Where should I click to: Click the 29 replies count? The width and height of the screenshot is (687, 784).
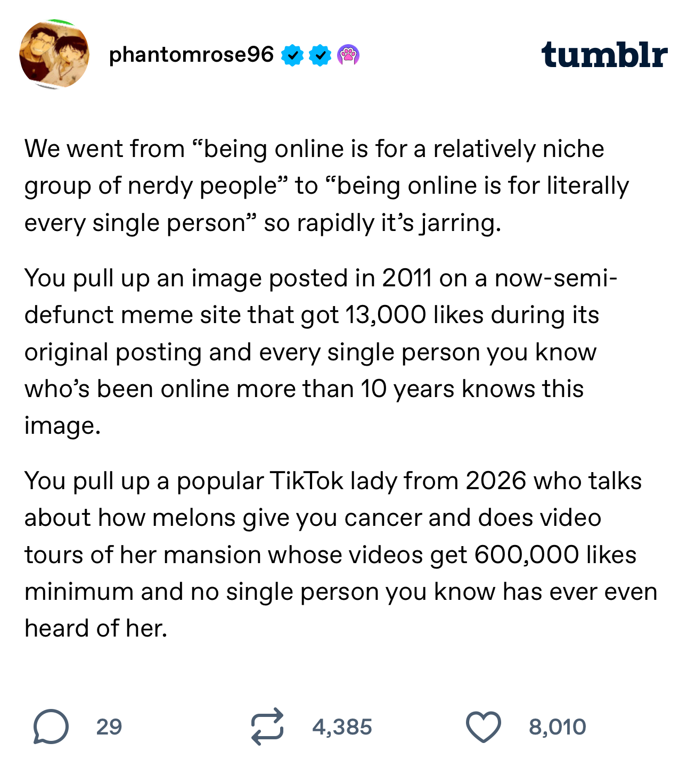click(109, 727)
